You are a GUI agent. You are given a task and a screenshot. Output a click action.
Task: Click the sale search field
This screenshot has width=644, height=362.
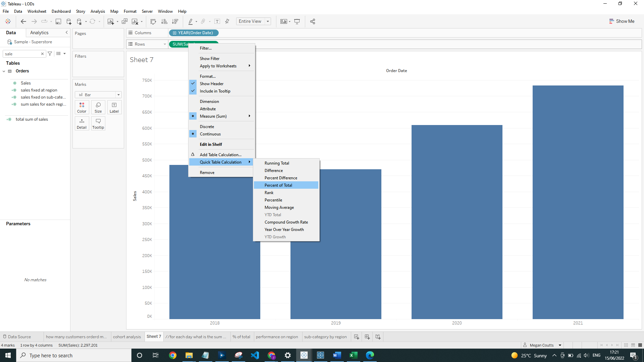22,54
